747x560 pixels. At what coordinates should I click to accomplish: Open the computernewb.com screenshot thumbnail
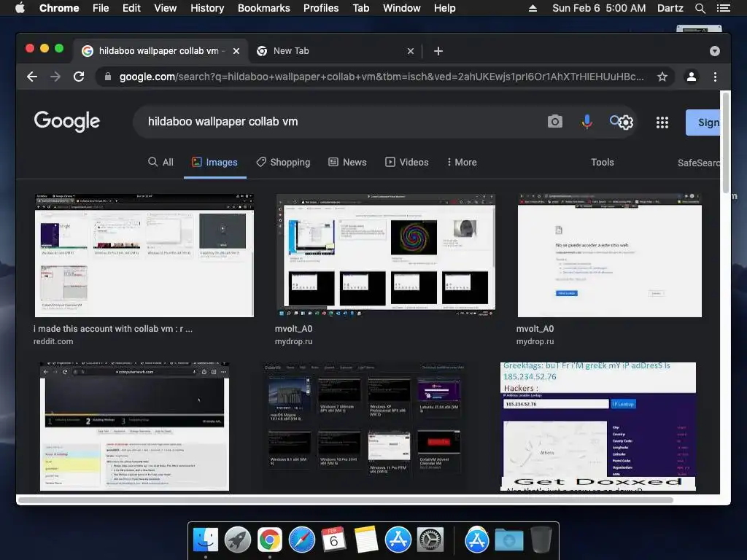134,426
